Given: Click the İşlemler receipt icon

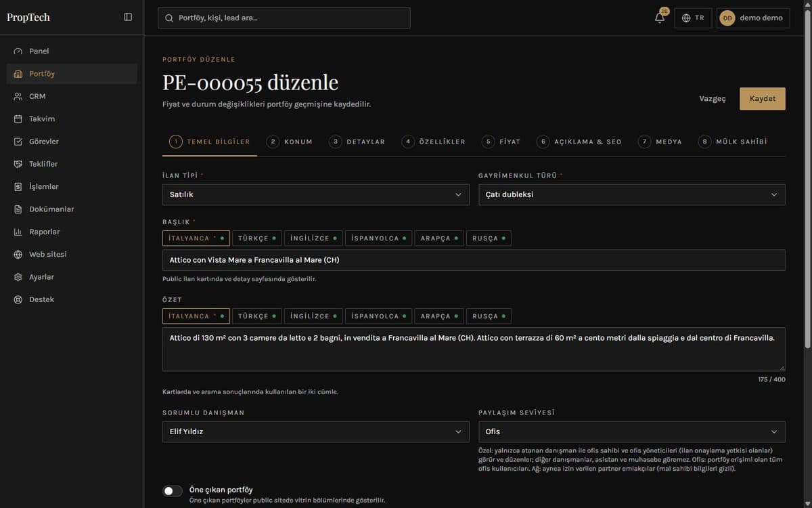Looking at the screenshot, I should coord(18,187).
